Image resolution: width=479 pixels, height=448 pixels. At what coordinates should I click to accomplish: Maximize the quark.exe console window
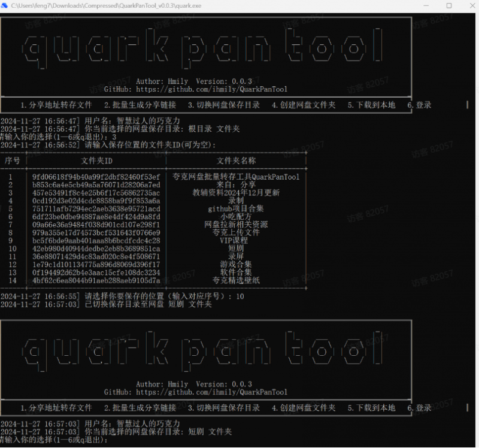tap(449, 5)
